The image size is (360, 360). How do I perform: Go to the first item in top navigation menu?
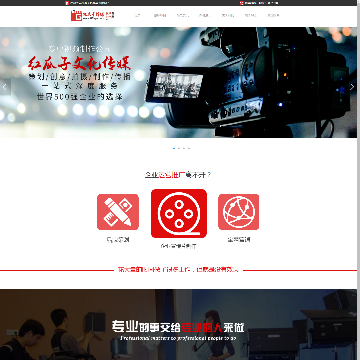coord(138,15)
